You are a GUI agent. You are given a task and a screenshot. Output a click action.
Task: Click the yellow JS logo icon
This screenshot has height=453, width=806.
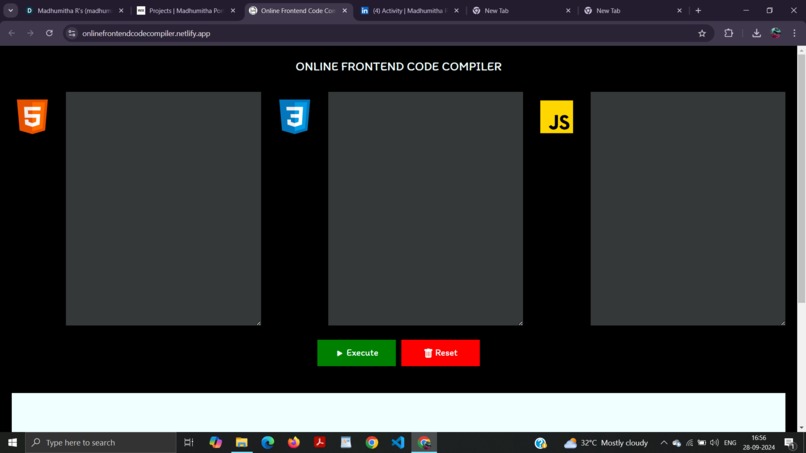point(556,117)
